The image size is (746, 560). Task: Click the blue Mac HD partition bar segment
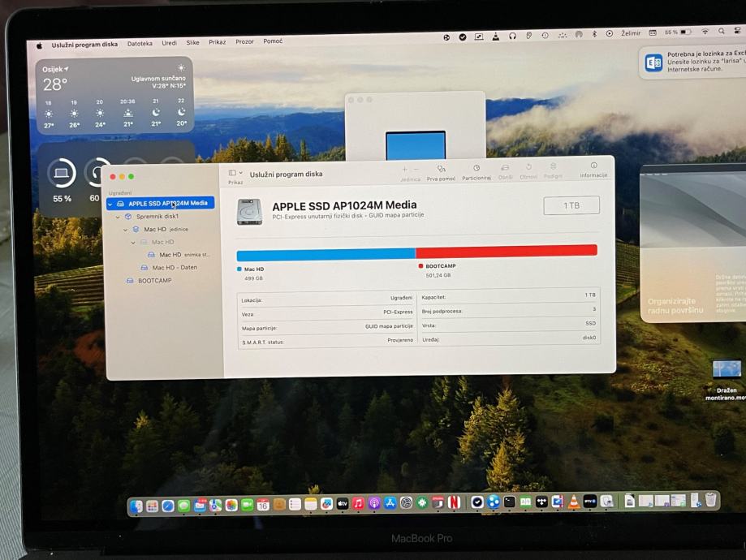pos(326,254)
